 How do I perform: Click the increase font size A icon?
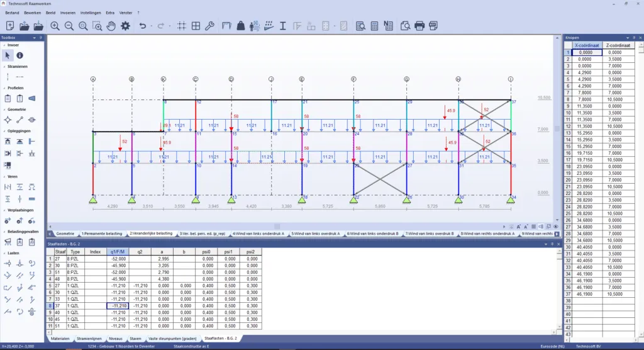click(x=519, y=227)
